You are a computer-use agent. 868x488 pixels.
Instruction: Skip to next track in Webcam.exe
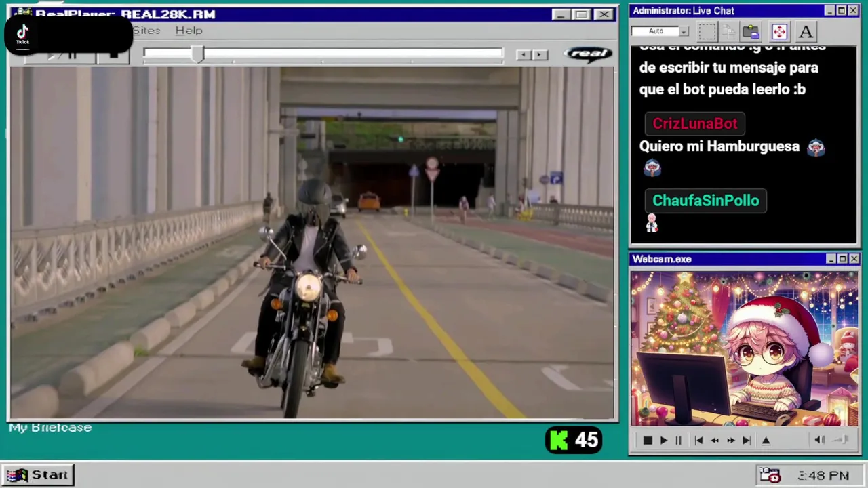[746, 441]
